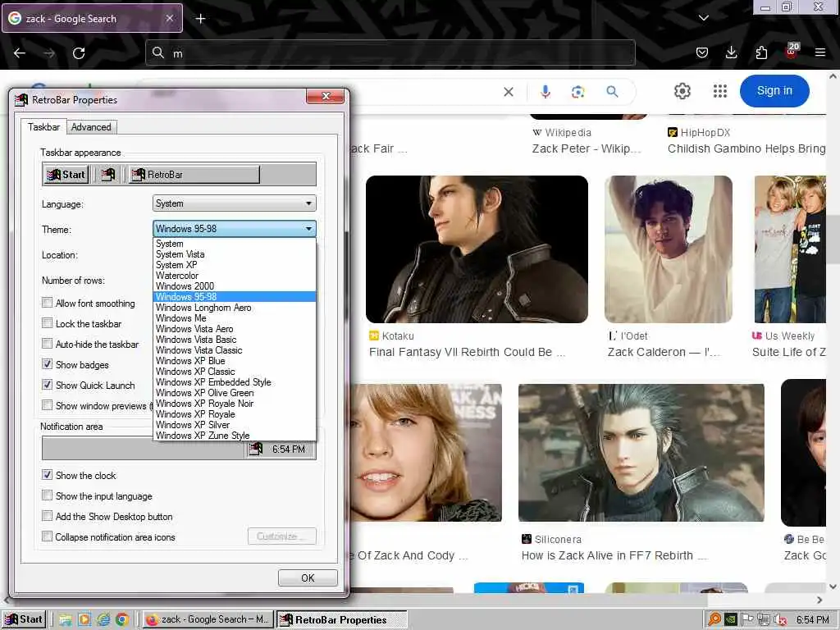840x630 pixels.
Task: Open the file explorer quick launch icon
Action: coord(66,620)
